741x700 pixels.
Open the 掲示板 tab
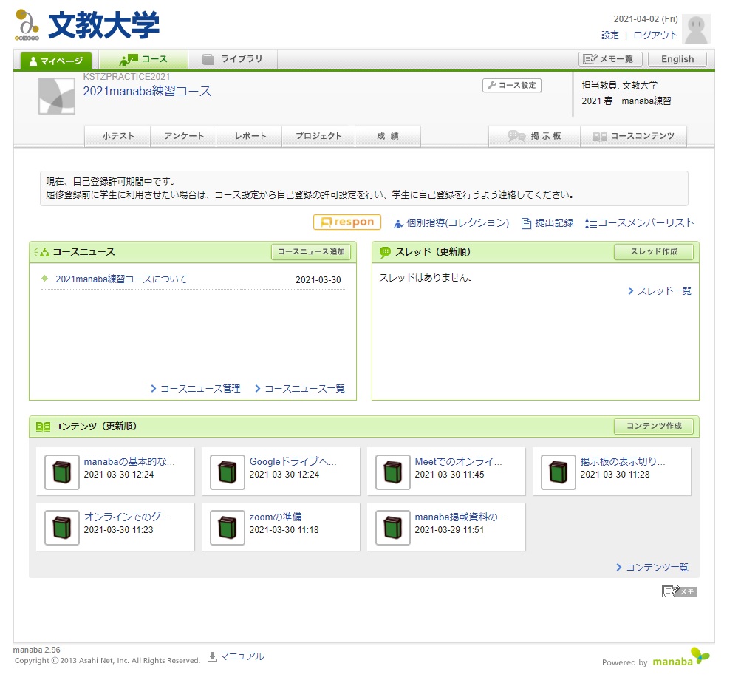pyautogui.click(x=534, y=136)
